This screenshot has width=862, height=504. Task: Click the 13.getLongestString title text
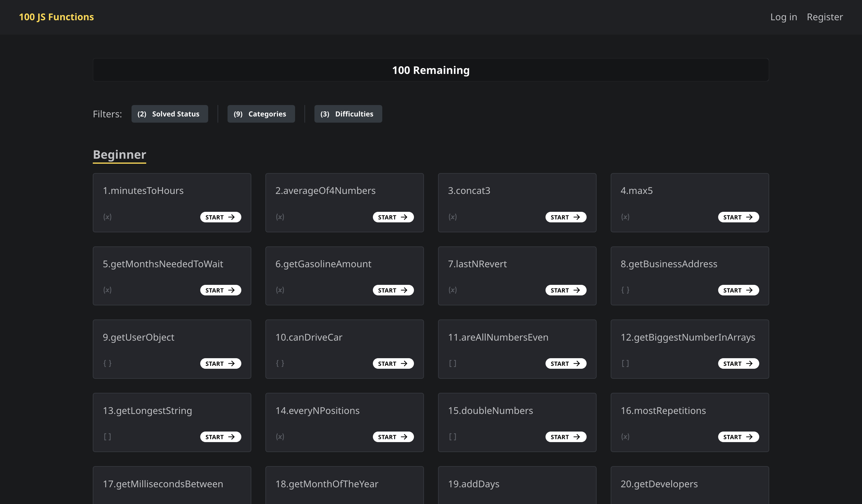point(147,410)
